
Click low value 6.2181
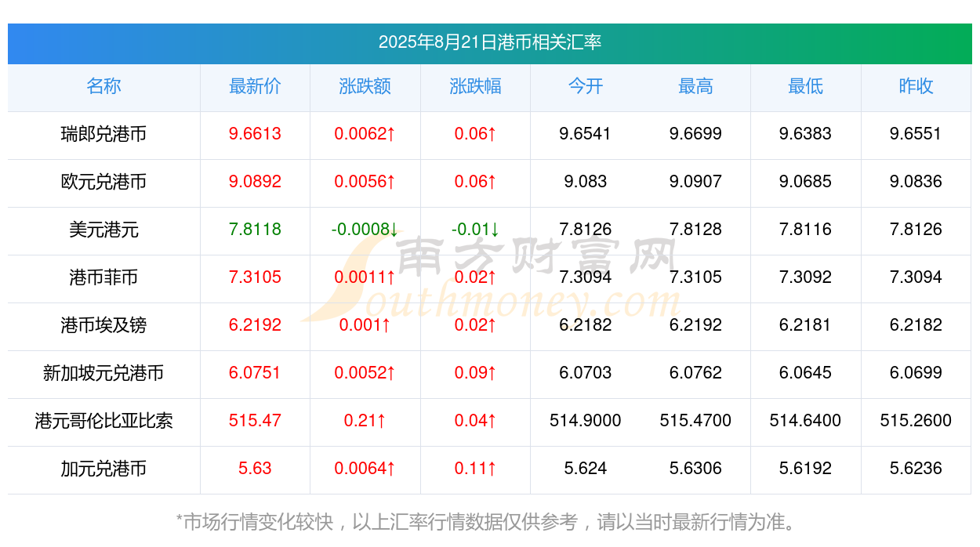(x=805, y=325)
